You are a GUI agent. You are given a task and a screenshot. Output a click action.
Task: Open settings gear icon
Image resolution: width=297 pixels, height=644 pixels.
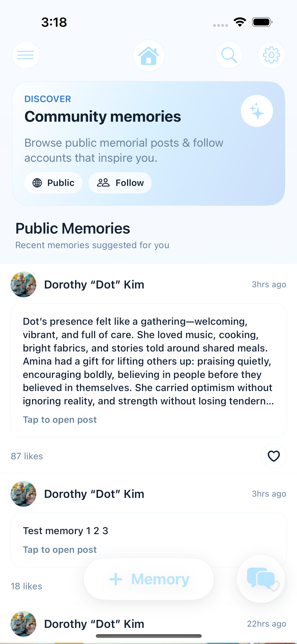click(271, 55)
